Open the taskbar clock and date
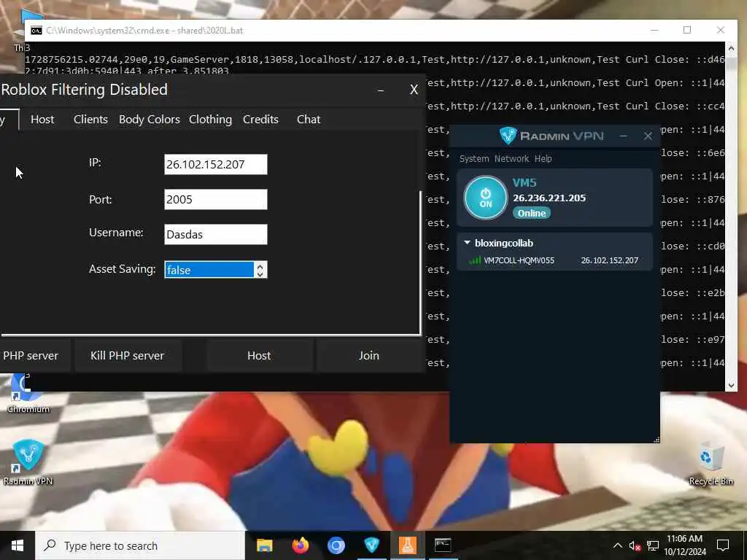The height and width of the screenshot is (560, 747). (684, 545)
